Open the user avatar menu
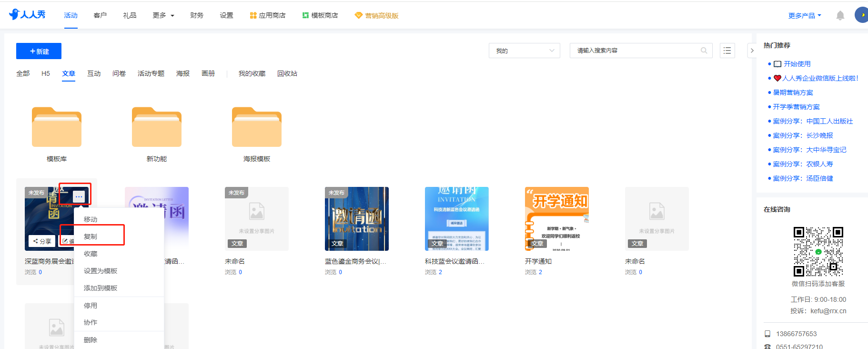Viewport: 868px width, 349px height. click(861, 15)
